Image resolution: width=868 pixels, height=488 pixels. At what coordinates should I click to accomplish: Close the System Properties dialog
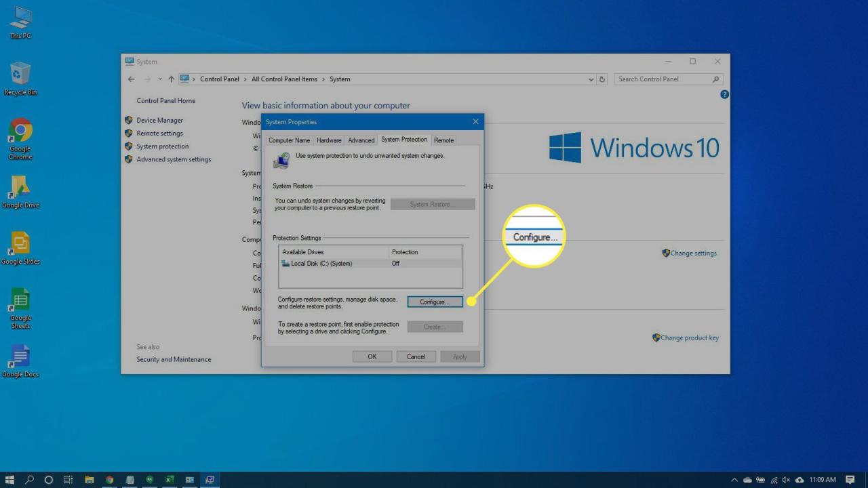coord(475,121)
